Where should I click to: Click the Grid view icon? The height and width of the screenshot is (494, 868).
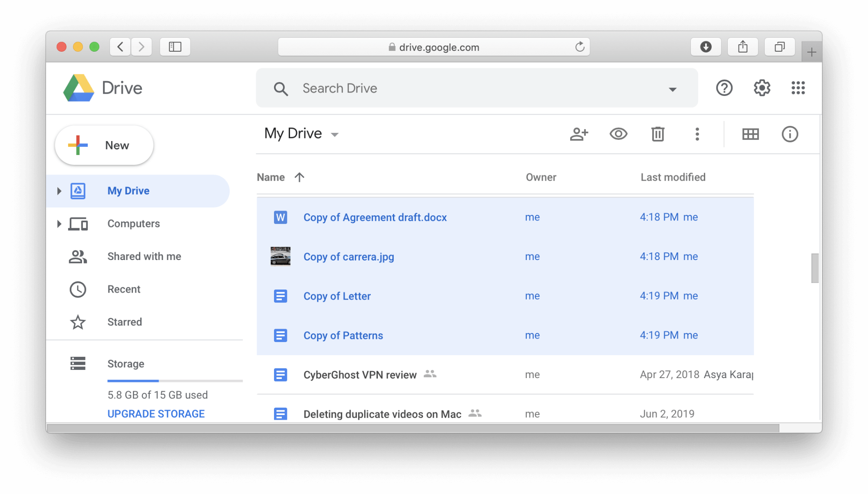click(x=751, y=133)
